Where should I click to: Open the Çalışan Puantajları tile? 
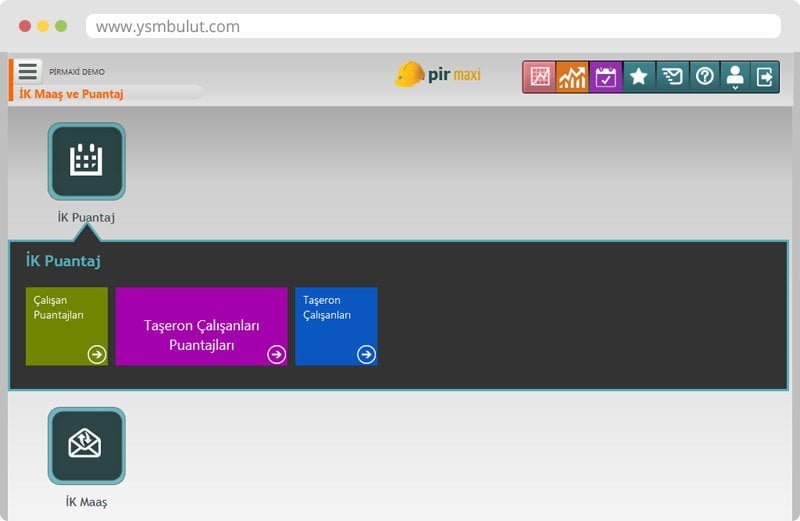click(66, 319)
